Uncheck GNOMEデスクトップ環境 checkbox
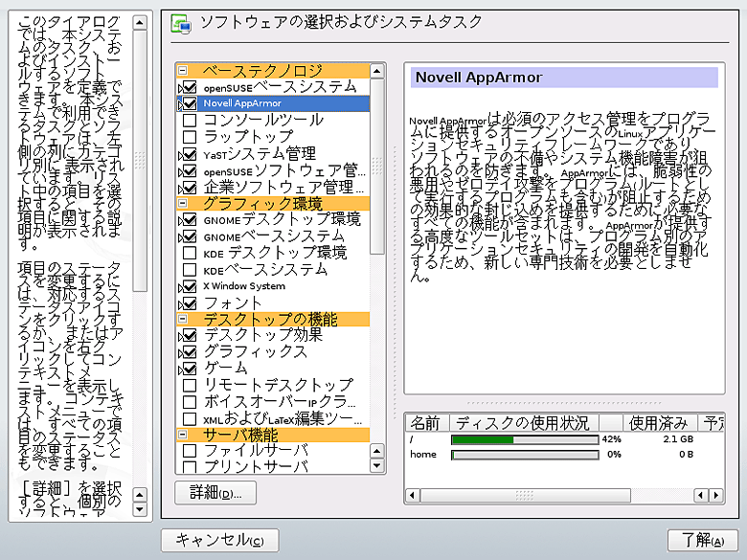Screen dimensions: 747x560 click(x=190, y=219)
